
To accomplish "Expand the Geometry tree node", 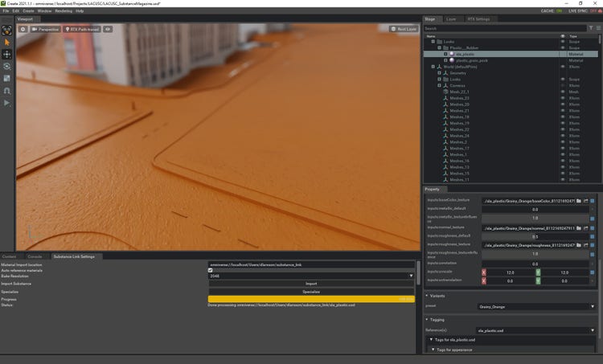I will point(440,73).
